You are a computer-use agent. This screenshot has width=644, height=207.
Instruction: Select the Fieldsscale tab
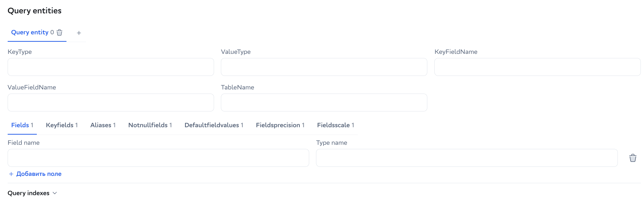point(336,125)
